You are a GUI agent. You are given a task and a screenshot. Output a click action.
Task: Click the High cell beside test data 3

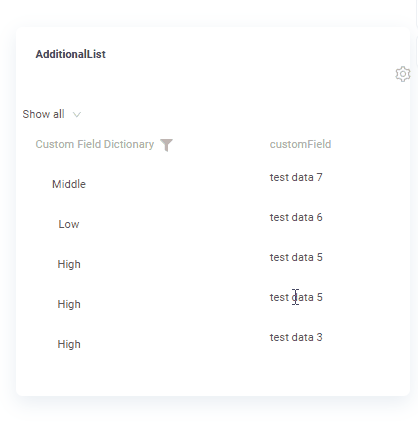(69, 344)
